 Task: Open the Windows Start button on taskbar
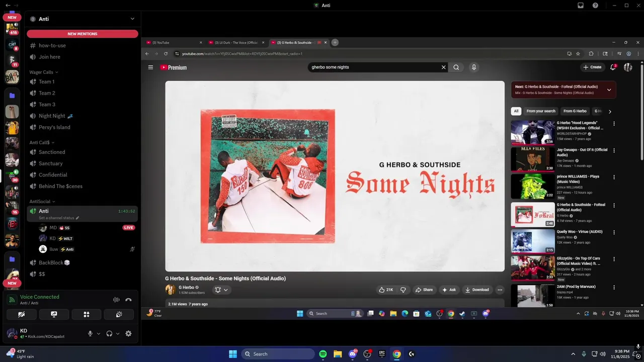coord(233,354)
